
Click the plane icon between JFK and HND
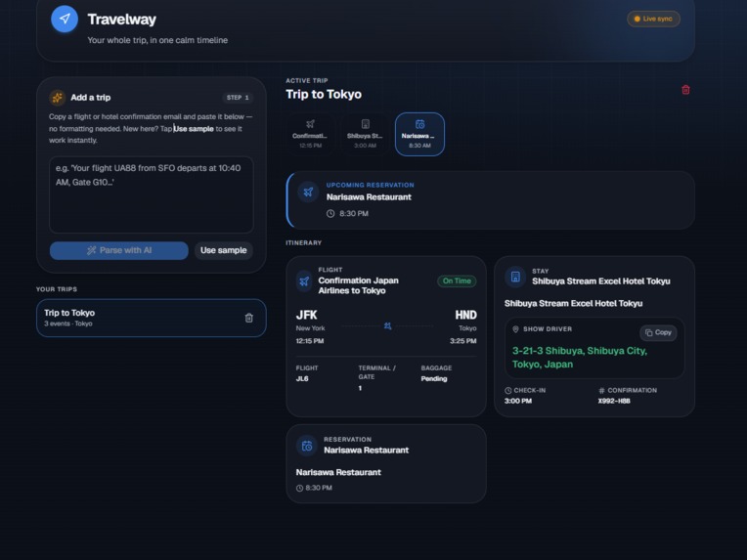click(388, 326)
